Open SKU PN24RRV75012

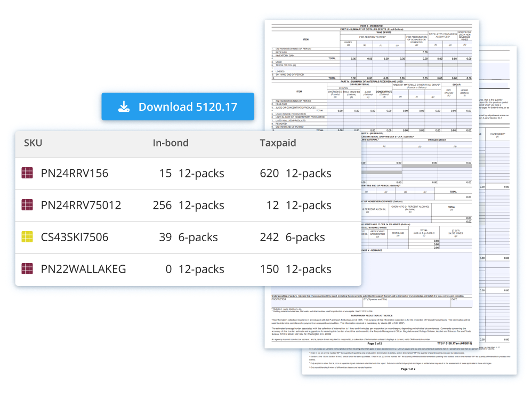pyautogui.click(x=81, y=206)
